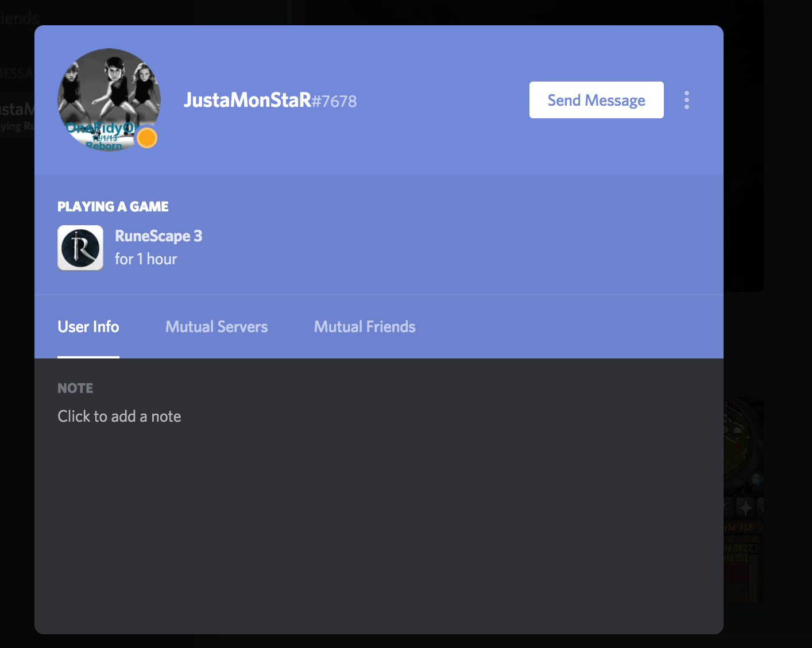Open the three-dot more options menu
The height and width of the screenshot is (648, 812).
pyautogui.click(x=687, y=100)
